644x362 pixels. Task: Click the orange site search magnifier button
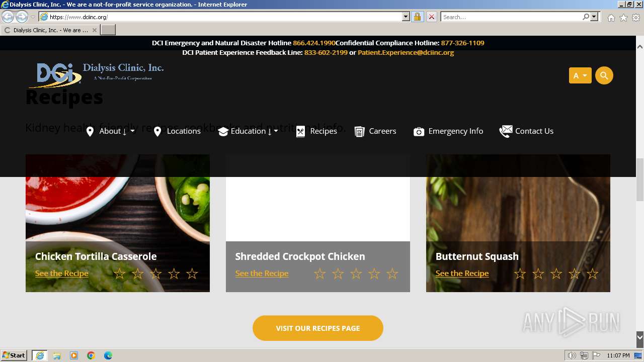pyautogui.click(x=604, y=76)
